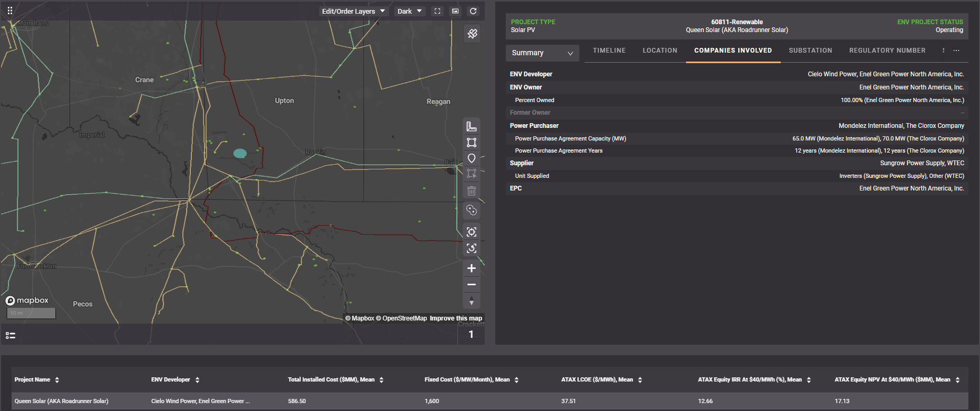Click the Former Owner row label

point(530,113)
